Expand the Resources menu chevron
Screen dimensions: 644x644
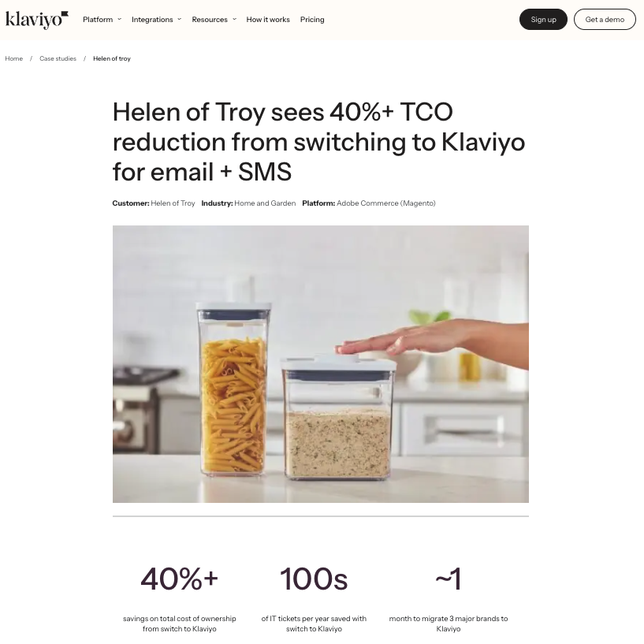point(235,19)
